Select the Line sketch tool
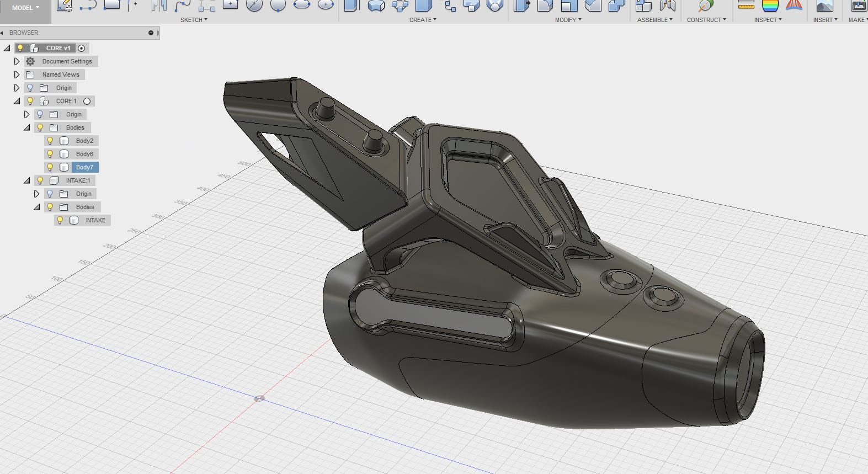868x474 pixels. coord(88,6)
